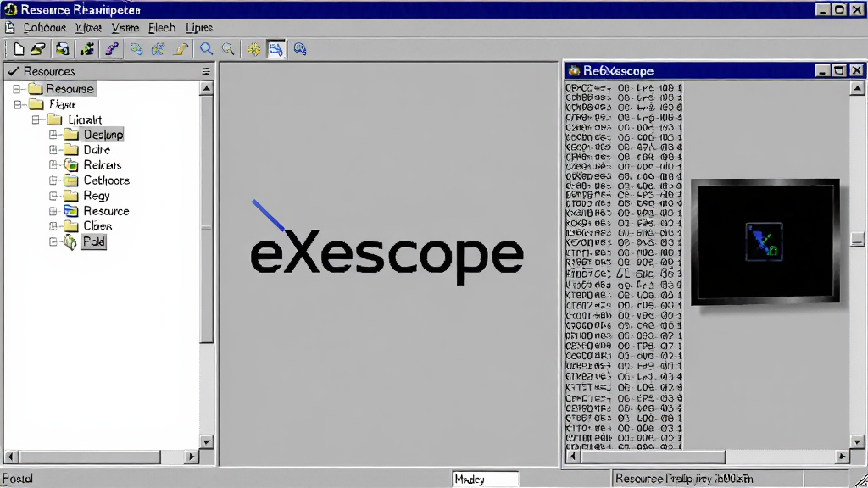Select the Daire tree item
Viewport: 868px width, 488px height.
pos(97,149)
